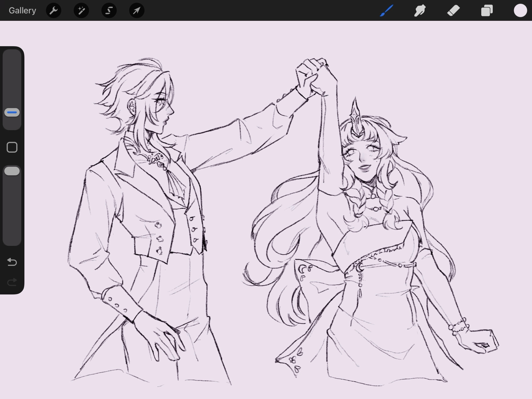Return to the Gallery

pyautogui.click(x=22, y=11)
